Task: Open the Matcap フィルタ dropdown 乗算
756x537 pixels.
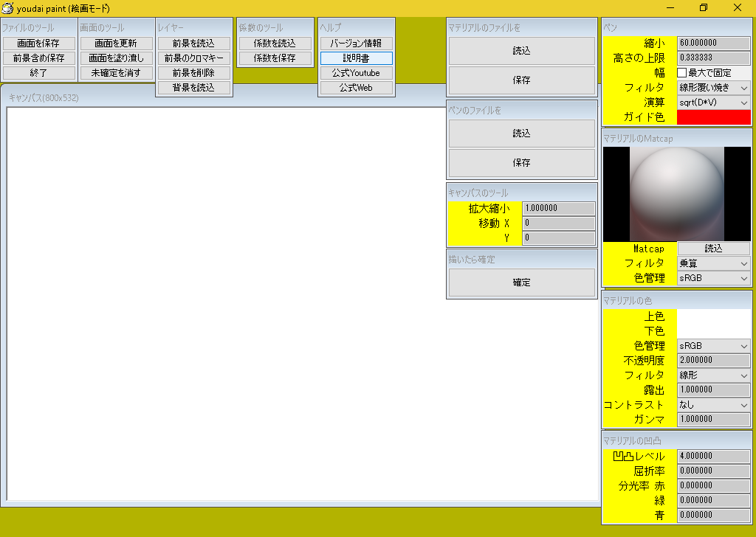Action: (x=713, y=263)
